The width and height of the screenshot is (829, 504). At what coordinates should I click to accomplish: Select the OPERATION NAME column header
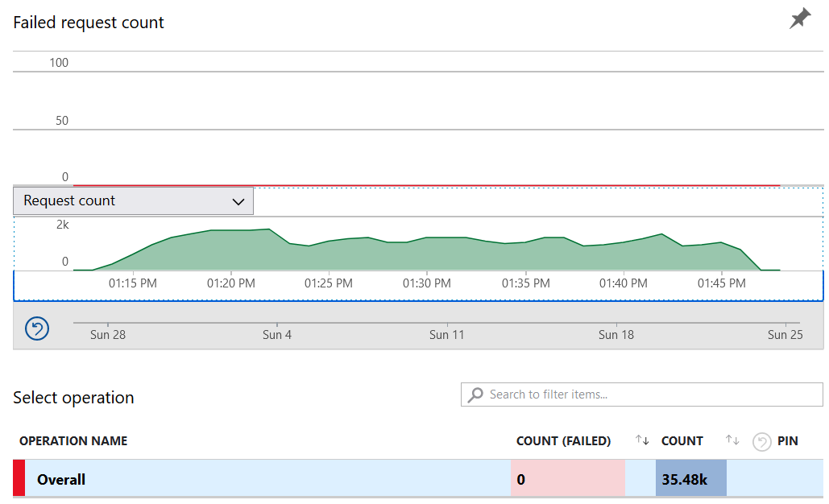pos(73,441)
